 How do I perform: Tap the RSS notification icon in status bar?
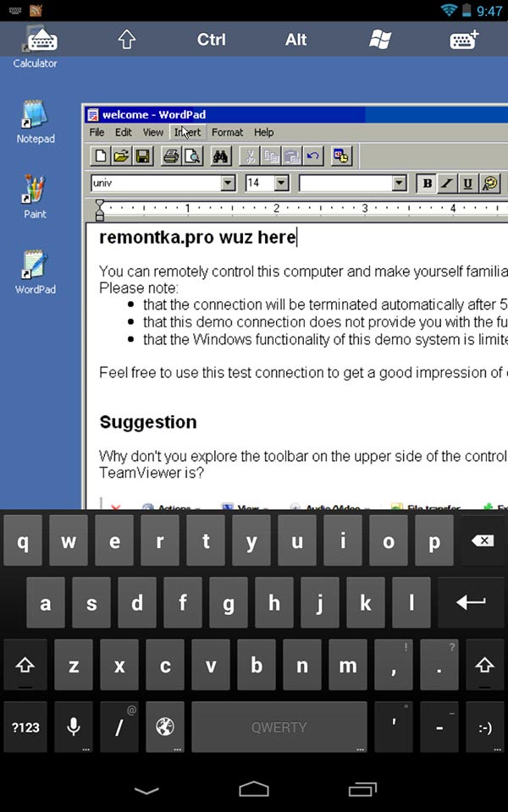pos(36,10)
